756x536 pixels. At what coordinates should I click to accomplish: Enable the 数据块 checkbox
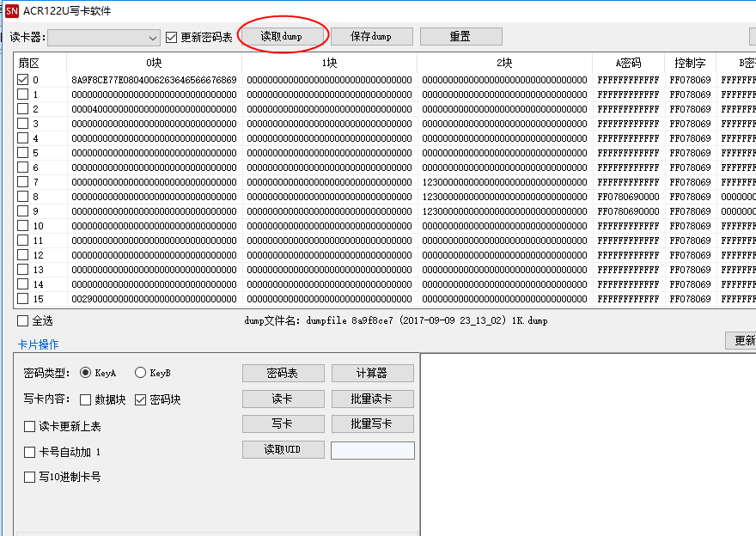click(x=85, y=399)
